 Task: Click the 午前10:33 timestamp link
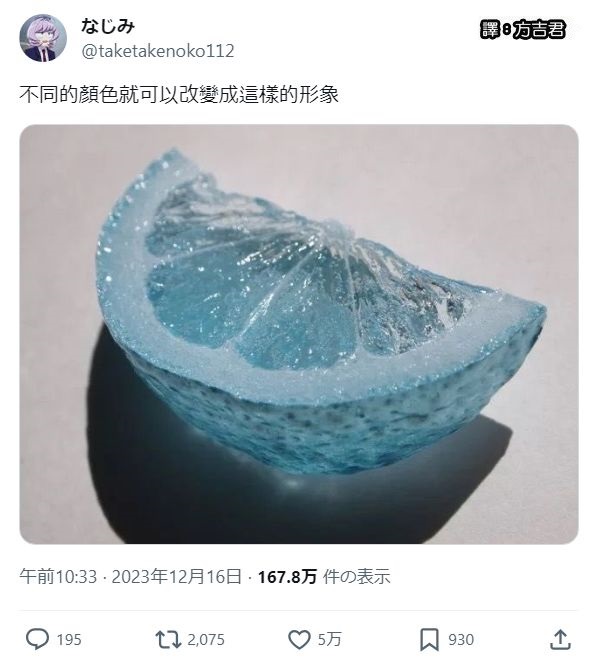(x=58, y=577)
